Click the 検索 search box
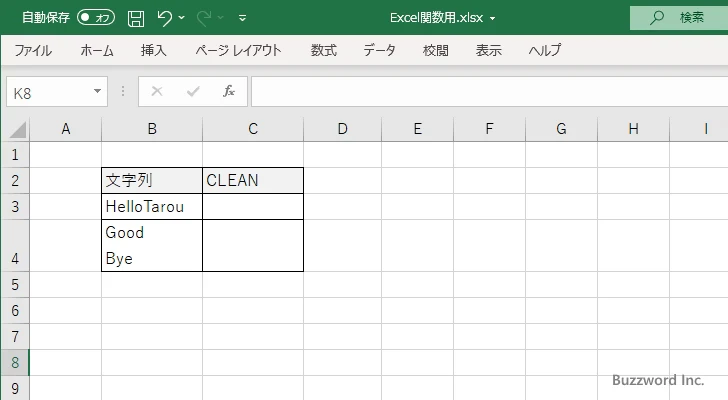This screenshot has height=400, width=728. click(x=679, y=18)
